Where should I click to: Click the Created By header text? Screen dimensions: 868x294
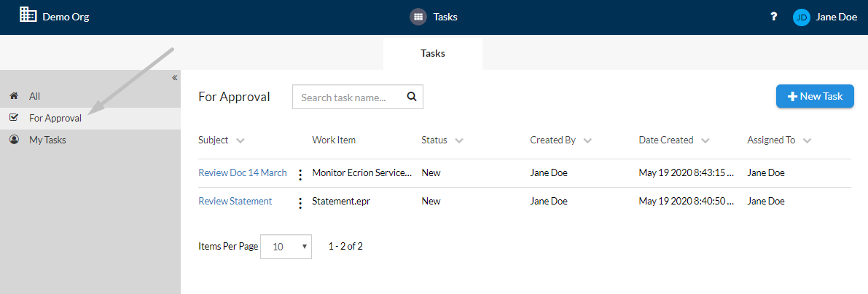[x=553, y=140]
